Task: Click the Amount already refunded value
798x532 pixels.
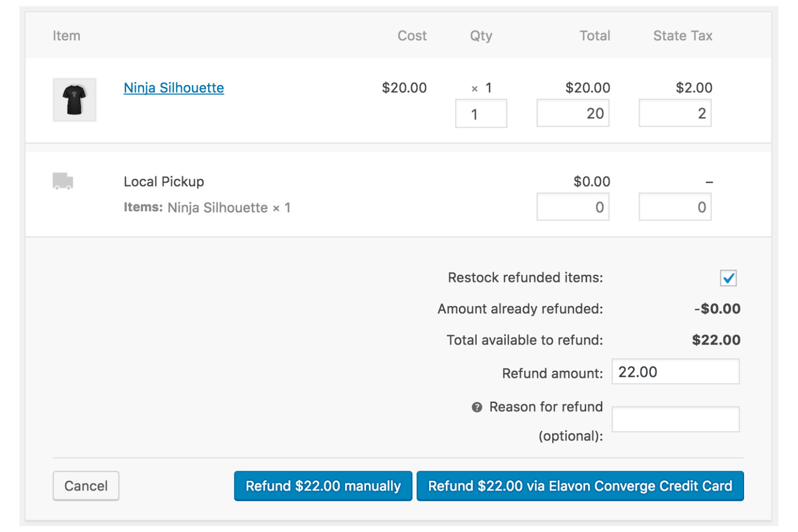Action: (718, 309)
